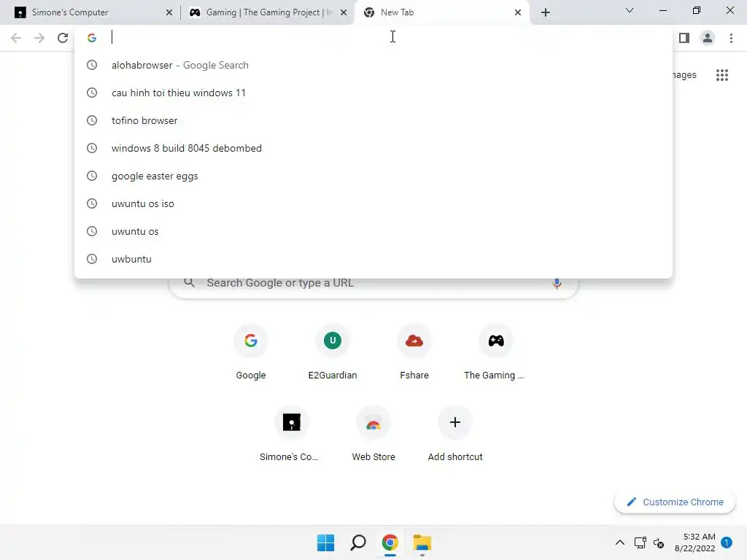This screenshot has height=560, width=747.
Task: Click the Chrome taskbar icon
Action: click(x=390, y=542)
